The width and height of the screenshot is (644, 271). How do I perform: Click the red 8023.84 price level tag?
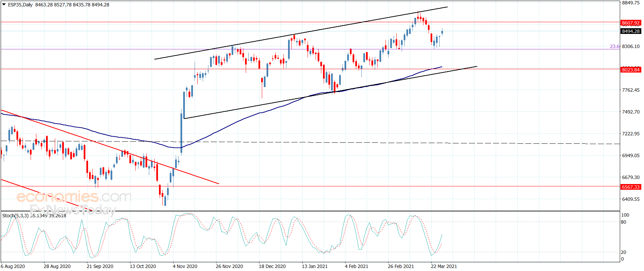click(631, 70)
